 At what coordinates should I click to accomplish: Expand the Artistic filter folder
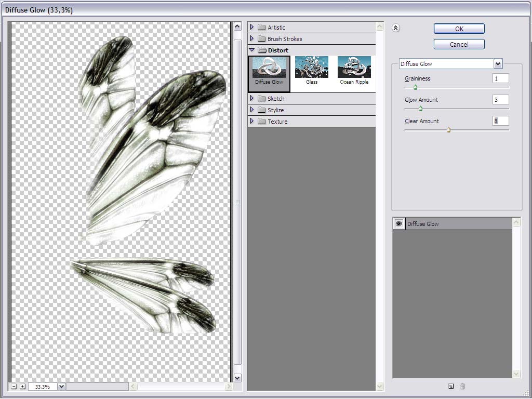[x=252, y=27]
